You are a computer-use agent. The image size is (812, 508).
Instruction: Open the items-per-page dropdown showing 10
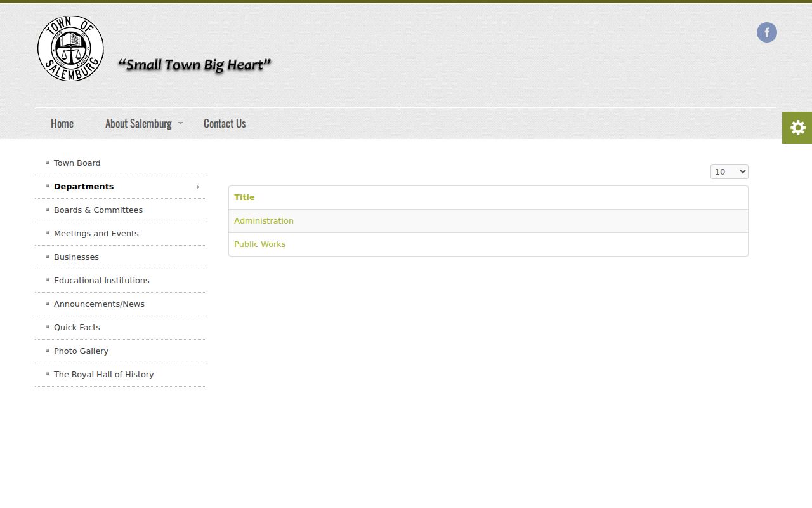tap(729, 171)
